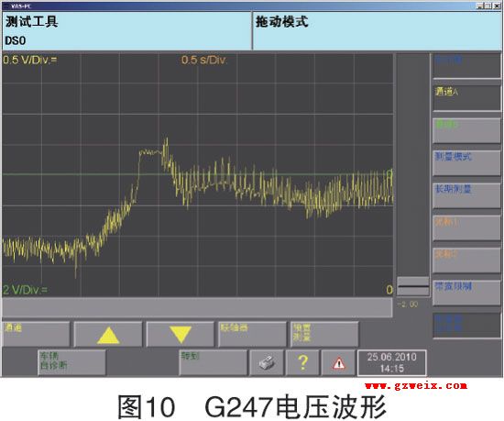Viewport: 504px width, 421px height.
Task: Select the 通道A channel button
Action: [466, 98]
